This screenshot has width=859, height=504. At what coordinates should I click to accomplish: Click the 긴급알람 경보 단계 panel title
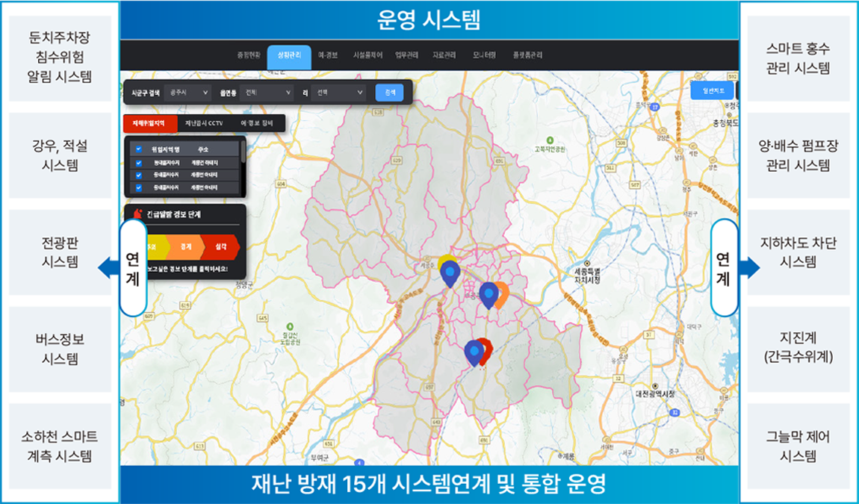click(x=173, y=214)
